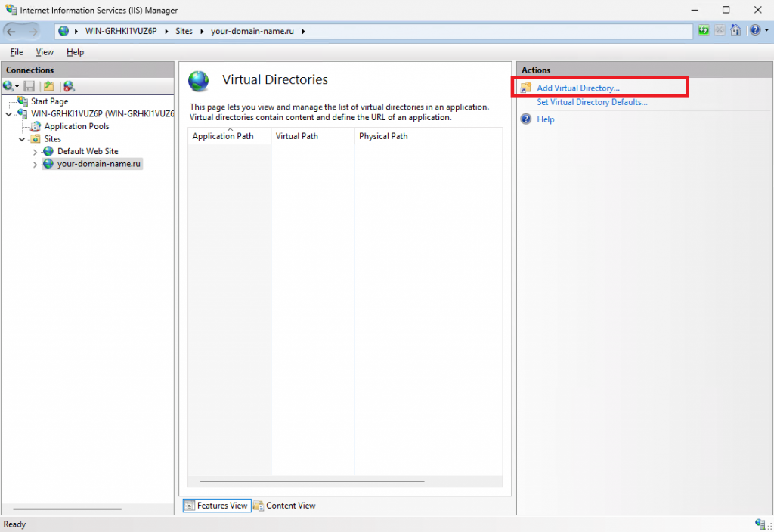Click your-domain-name.ru in address breadcrumb

(x=252, y=31)
